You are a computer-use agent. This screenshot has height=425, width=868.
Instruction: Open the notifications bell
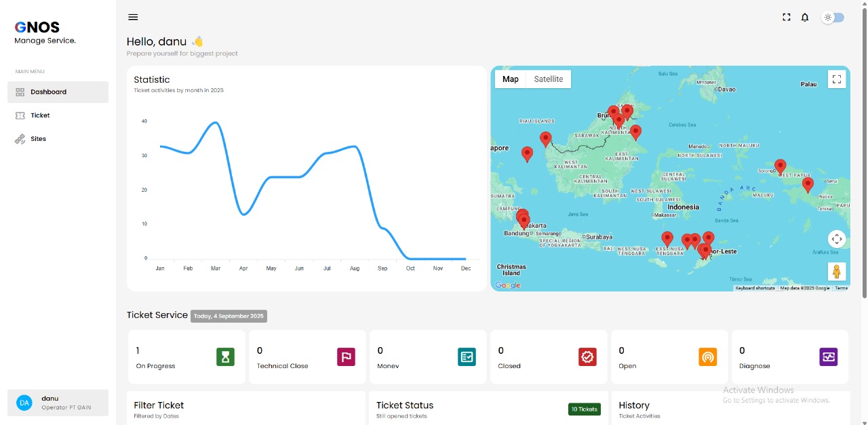(x=805, y=18)
